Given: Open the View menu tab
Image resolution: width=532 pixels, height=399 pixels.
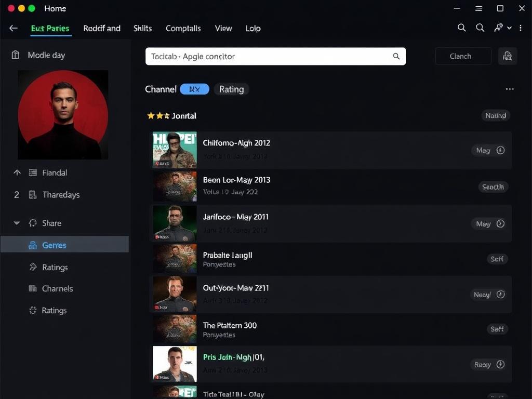Looking at the screenshot, I should [223, 28].
